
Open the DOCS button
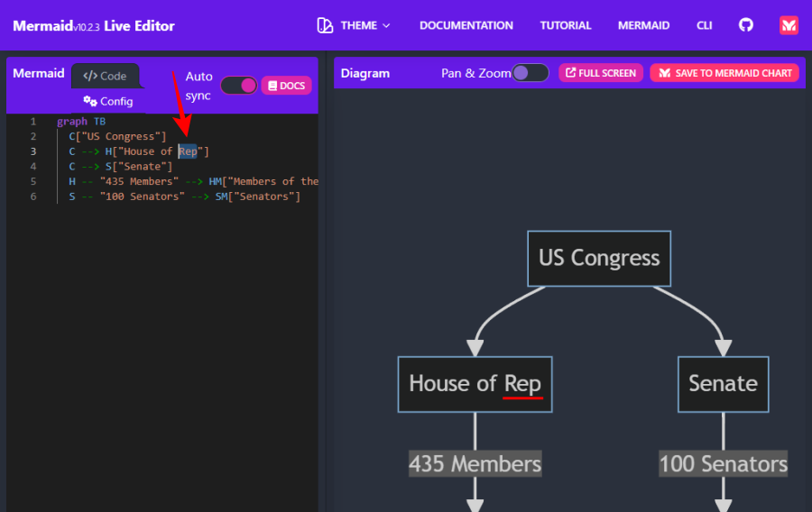tap(286, 86)
